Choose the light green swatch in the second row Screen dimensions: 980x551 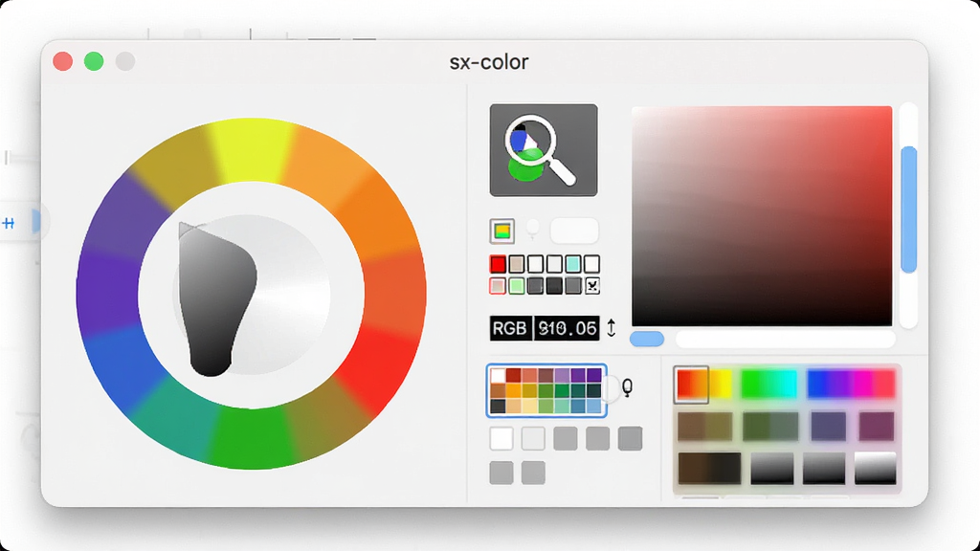[x=516, y=286]
